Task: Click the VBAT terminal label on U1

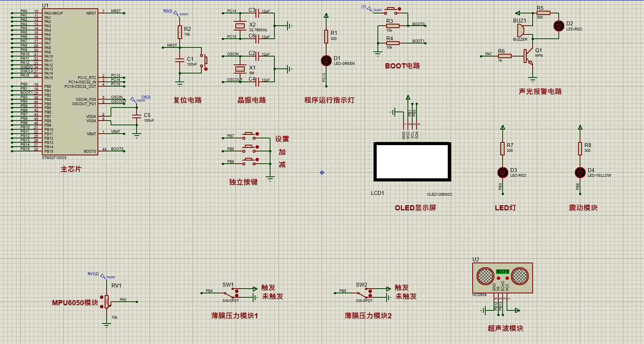Action: 115,132
